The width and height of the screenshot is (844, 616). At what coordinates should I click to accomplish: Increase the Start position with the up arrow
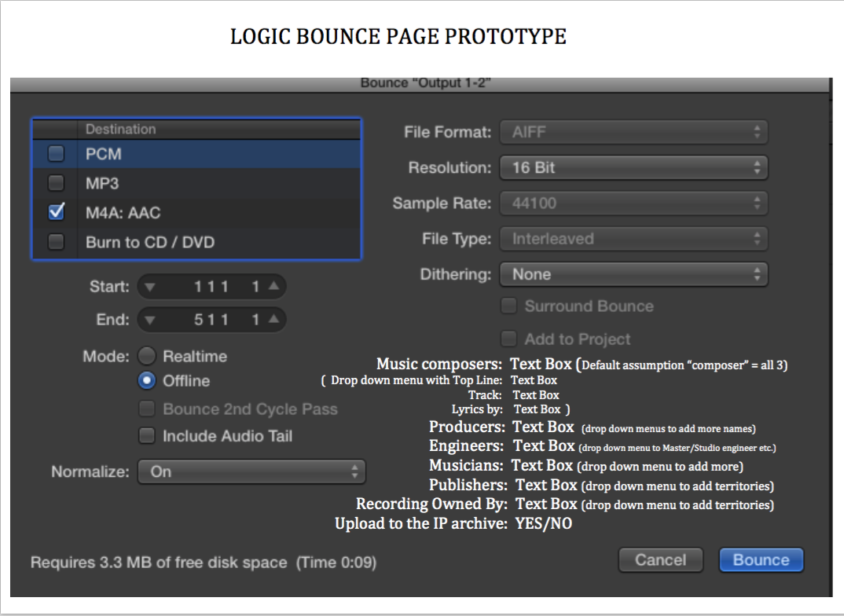pyautogui.click(x=274, y=286)
